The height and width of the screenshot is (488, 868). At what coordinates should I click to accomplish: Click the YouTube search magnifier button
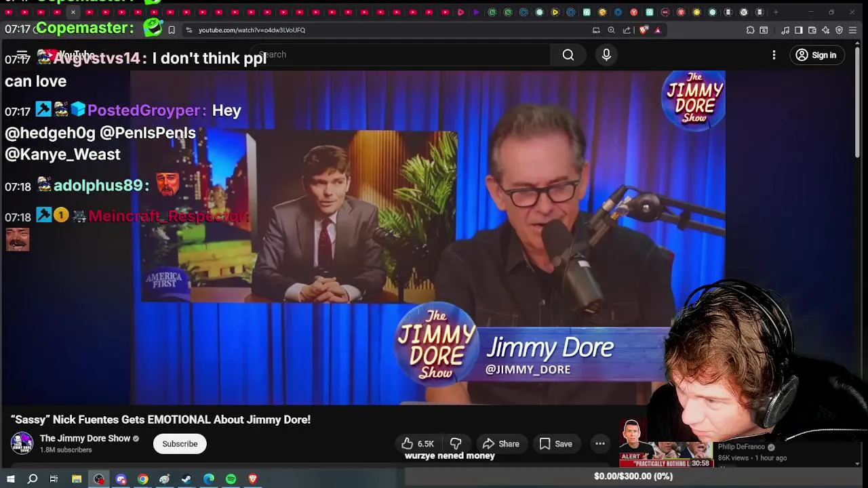click(568, 55)
